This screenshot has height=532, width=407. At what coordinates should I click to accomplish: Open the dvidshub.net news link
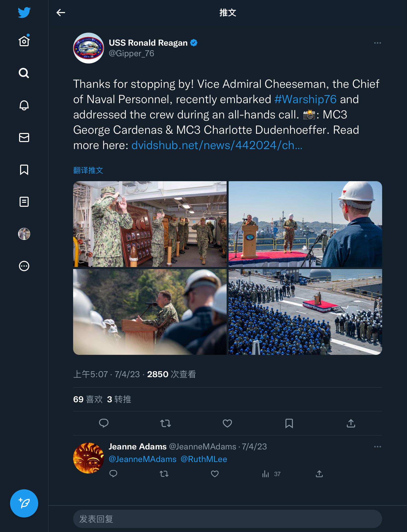pos(217,145)
